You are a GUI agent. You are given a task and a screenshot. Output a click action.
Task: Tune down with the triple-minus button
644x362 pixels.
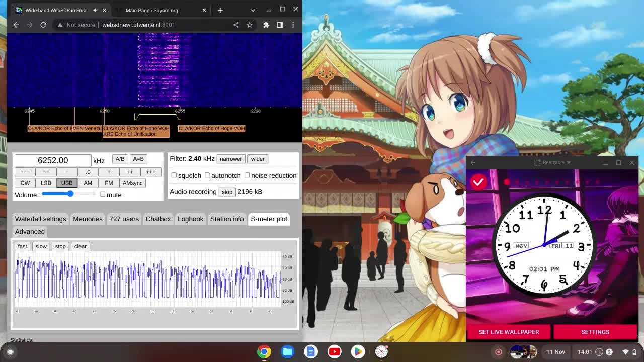pyautogui.click(x=25, y=172)
